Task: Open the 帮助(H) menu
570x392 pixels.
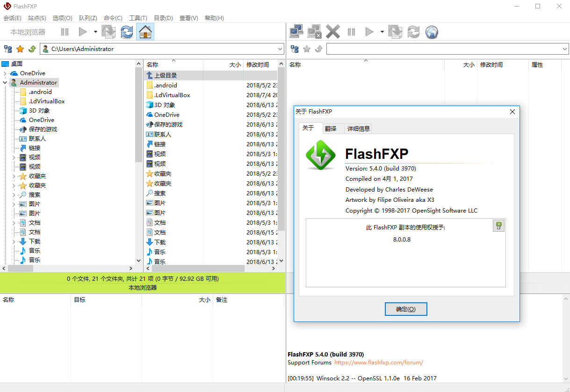Action: pyautogui.click(x=214, y=18)
